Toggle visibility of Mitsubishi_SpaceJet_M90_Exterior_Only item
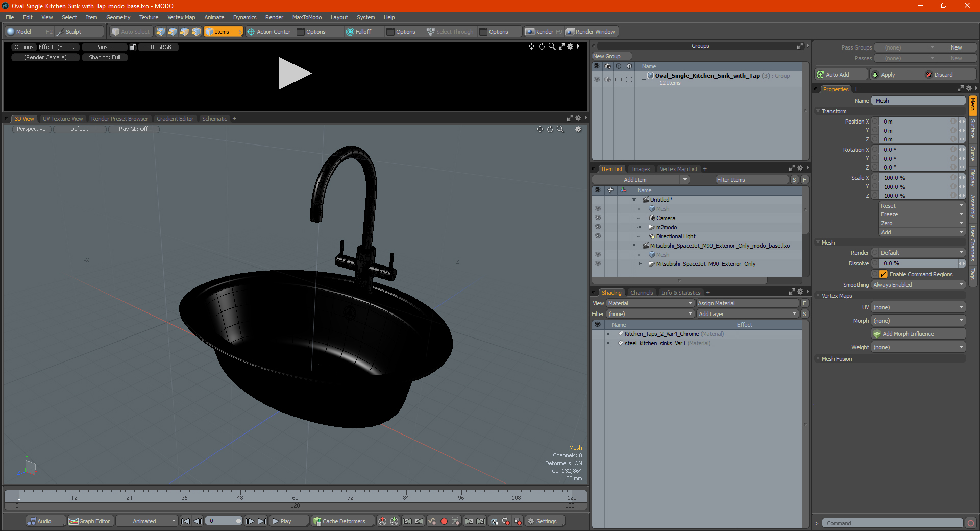980x531 pixels. tap(597, 264)
